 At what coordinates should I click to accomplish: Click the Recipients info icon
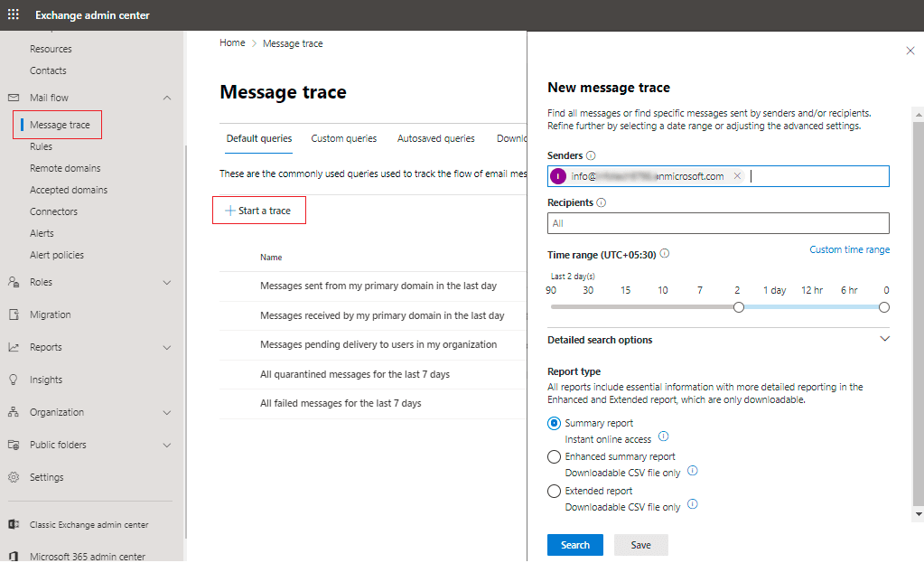coord(601,203)
